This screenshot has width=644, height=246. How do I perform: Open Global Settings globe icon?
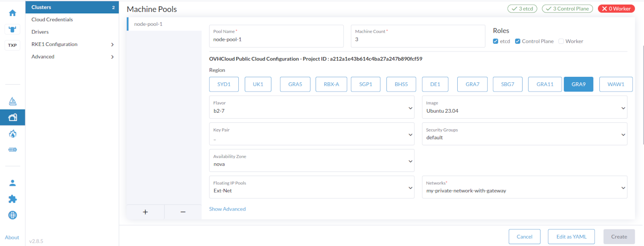tap(12, 215)
